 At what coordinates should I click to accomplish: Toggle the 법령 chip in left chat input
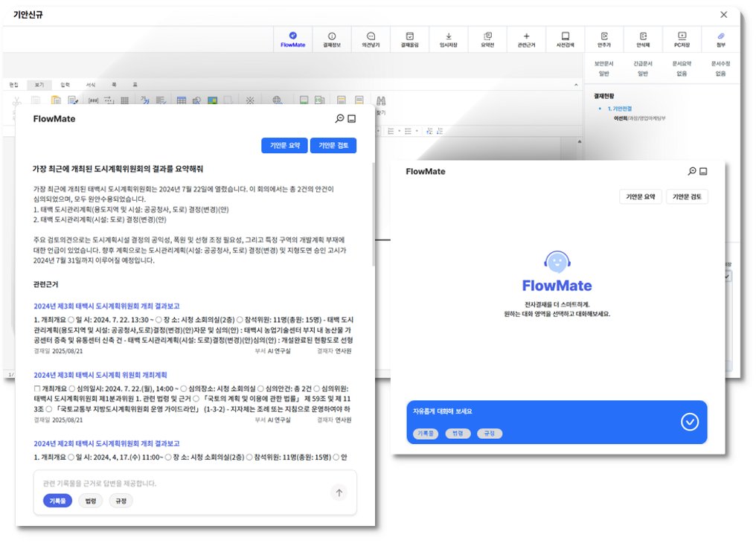point(91,501)
